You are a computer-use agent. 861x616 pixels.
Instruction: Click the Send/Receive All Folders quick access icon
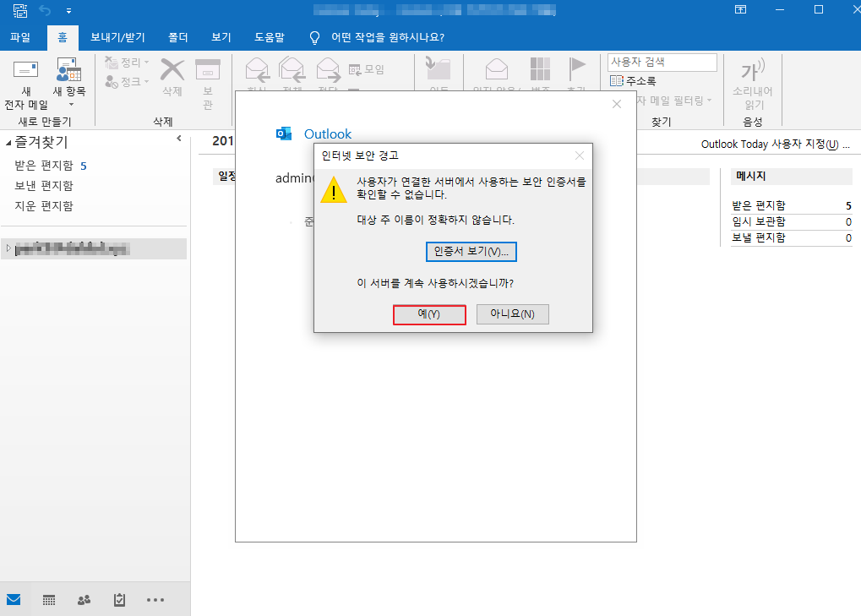[20, 10]
